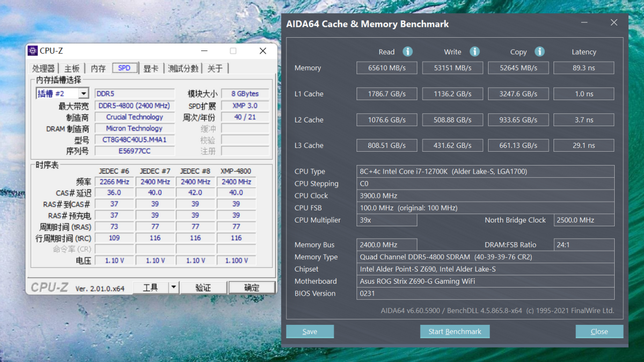Click the L3 Cache latency 29.1 ns
Screen dimensions: 644x362
click(584, 145)
